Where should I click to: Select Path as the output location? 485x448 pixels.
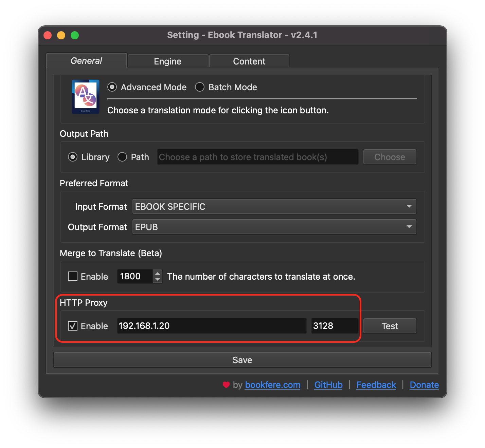(x=122, y=157)
